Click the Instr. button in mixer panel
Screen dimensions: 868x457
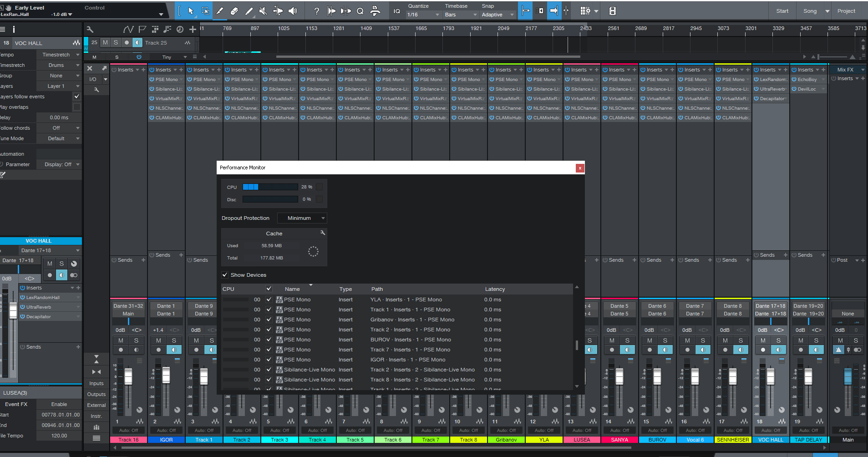click(x=96, y=416)
